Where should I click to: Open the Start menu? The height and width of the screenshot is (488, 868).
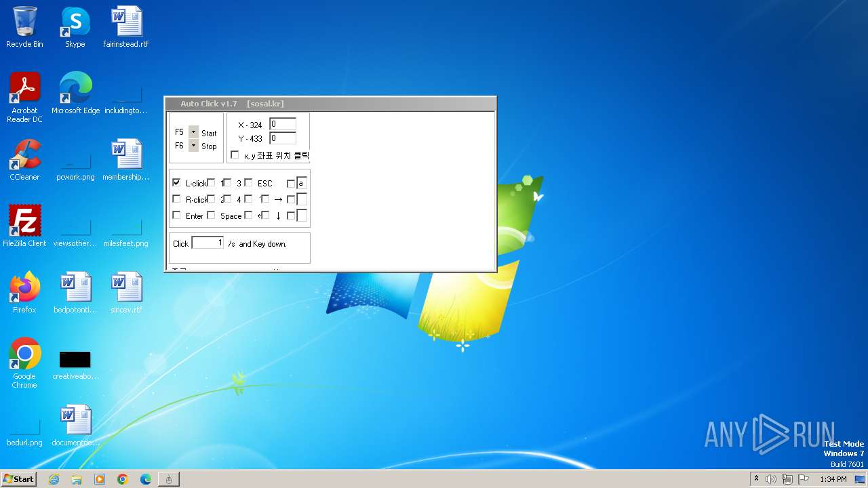(18, 479)
